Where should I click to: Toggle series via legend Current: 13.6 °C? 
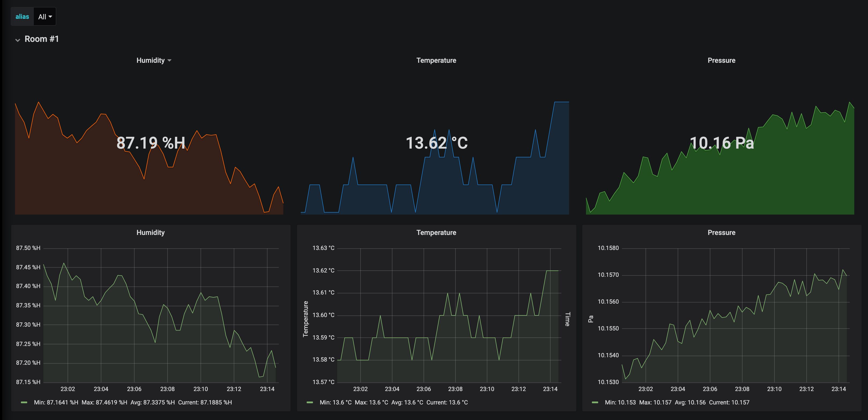[x=447, y=403]
